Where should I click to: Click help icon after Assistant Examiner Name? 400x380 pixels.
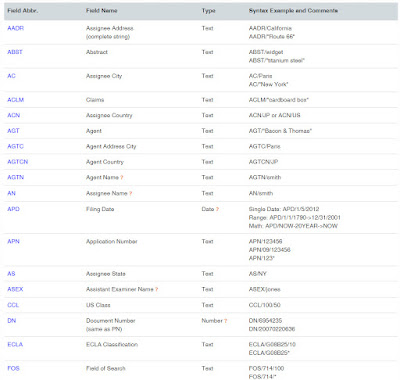coord(157,289)
